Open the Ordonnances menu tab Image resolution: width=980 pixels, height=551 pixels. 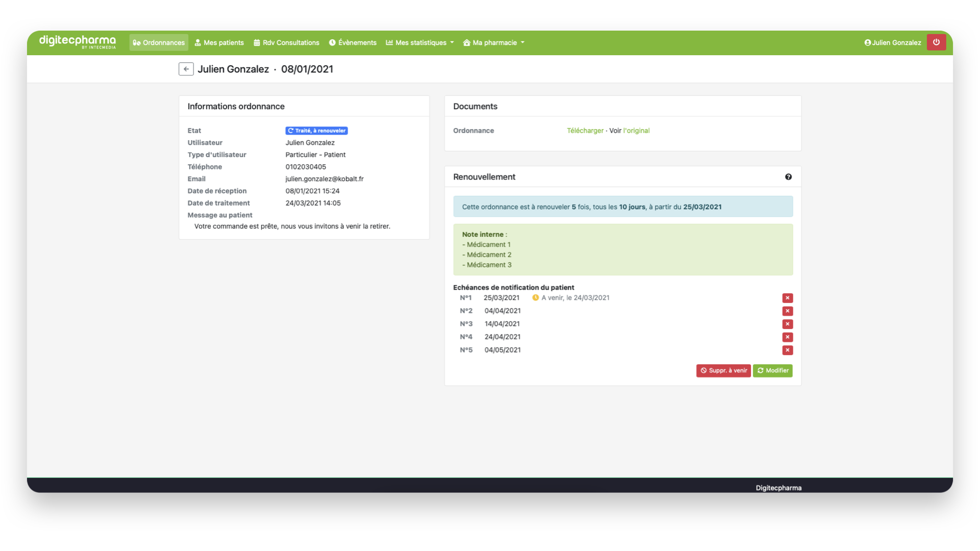coord(159,43)
